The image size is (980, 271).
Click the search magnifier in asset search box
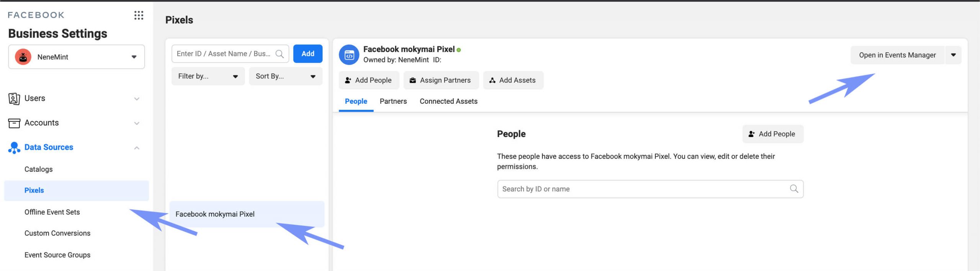click(280, 54)
